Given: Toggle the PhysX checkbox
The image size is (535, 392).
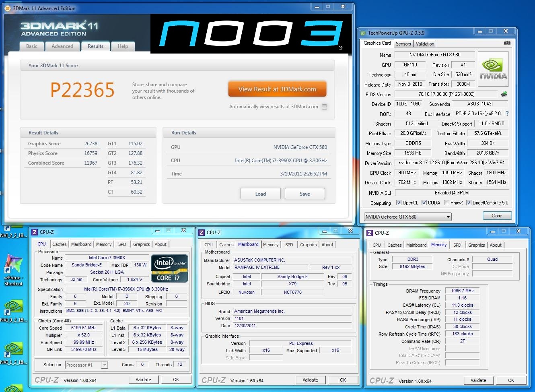Looking at the screenshot, I should click(x=447, y=203).
